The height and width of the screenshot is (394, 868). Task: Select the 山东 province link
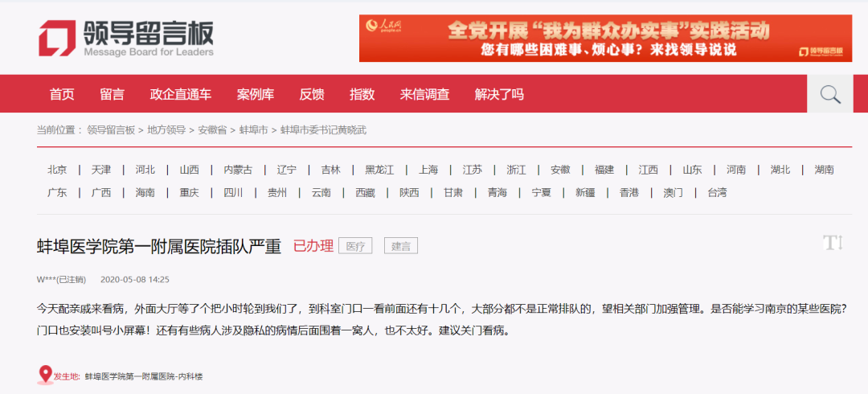(692, 170)
